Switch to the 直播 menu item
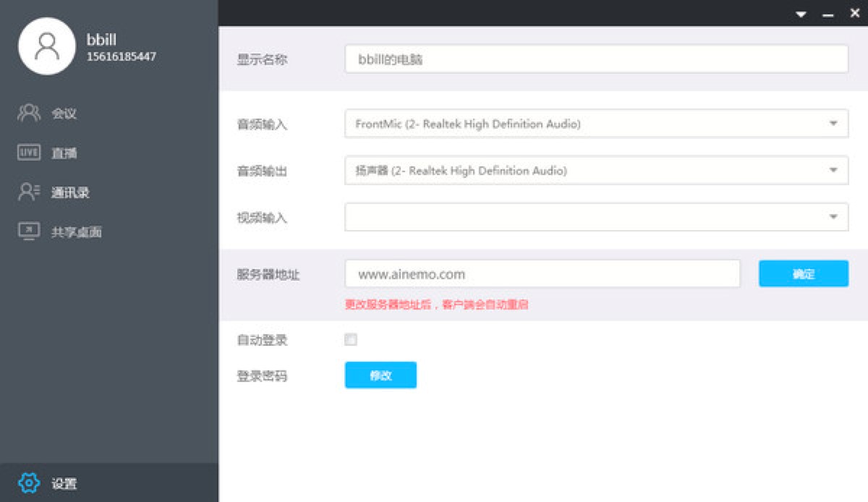 tap(64, 153)
